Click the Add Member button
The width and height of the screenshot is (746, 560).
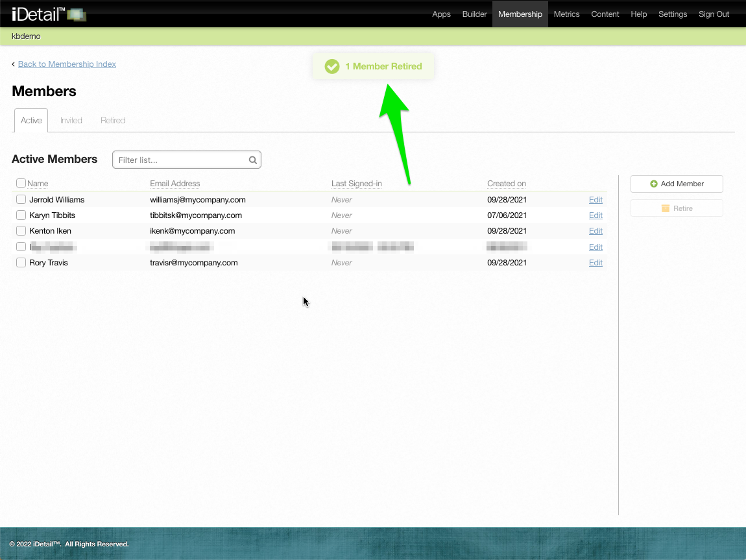(677, 184)
